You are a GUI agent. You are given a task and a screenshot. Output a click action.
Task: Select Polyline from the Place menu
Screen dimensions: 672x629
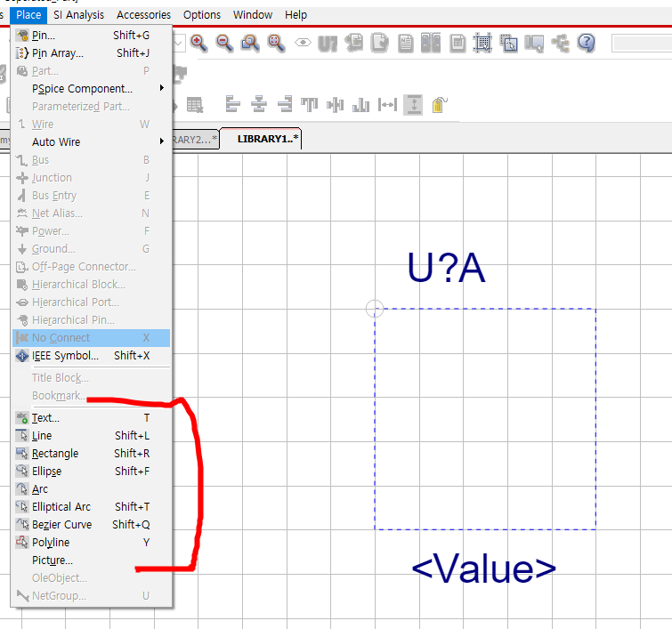tap(92, 543)
